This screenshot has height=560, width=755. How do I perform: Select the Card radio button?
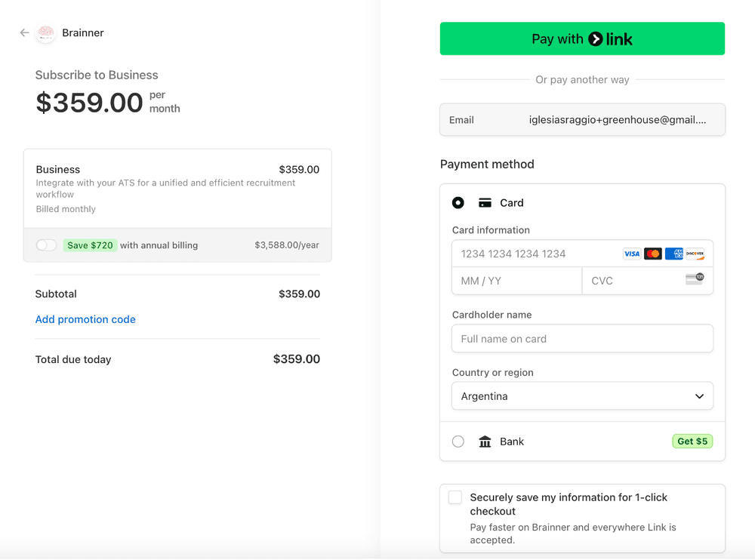pos(458,203)
